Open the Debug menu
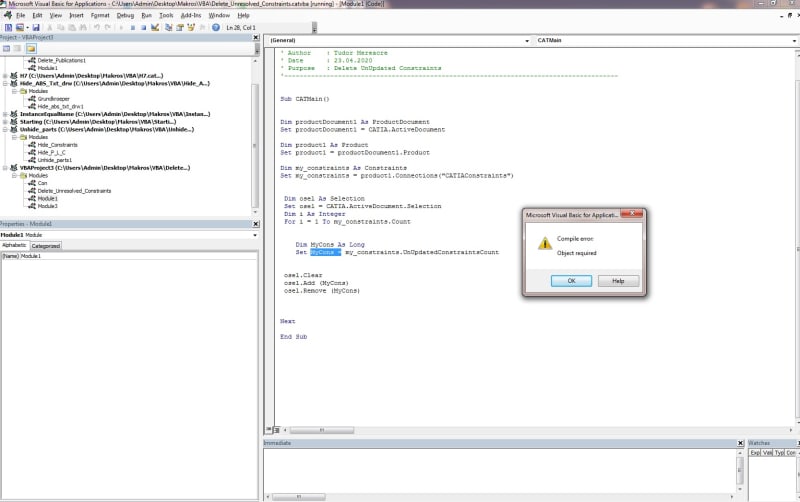Viewport: 800px width, 502px height. (x=125, y=15)
